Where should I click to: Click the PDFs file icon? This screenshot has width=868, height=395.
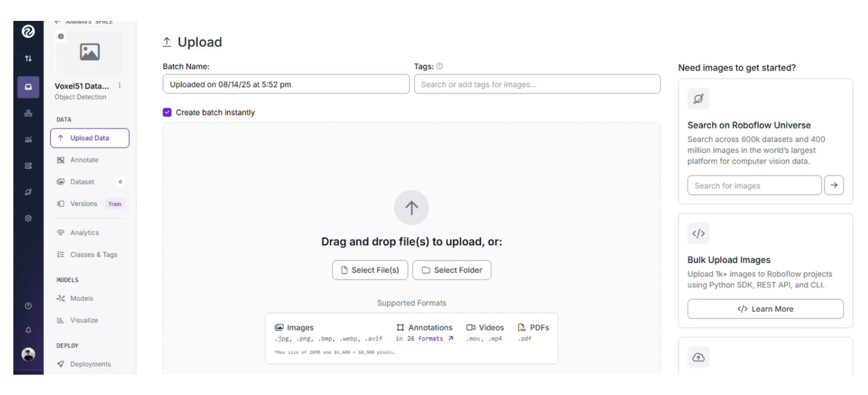point(522,328)
